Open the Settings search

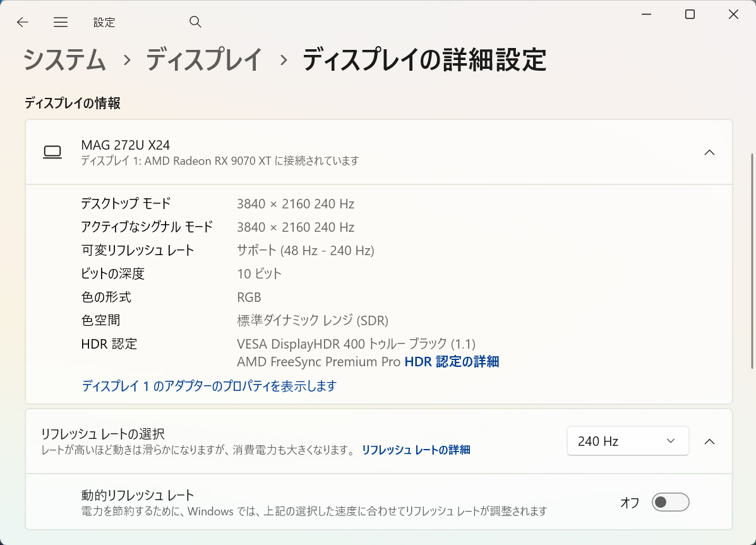195,21
